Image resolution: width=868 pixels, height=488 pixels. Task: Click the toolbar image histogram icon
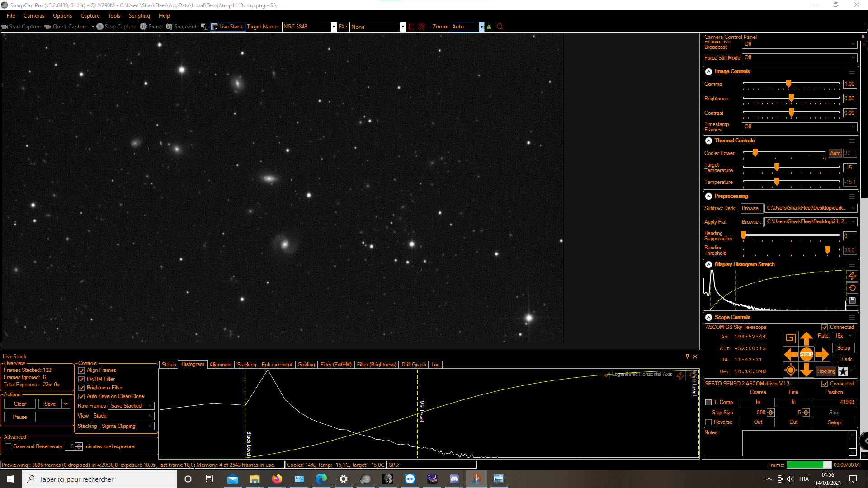coord(490,27)
